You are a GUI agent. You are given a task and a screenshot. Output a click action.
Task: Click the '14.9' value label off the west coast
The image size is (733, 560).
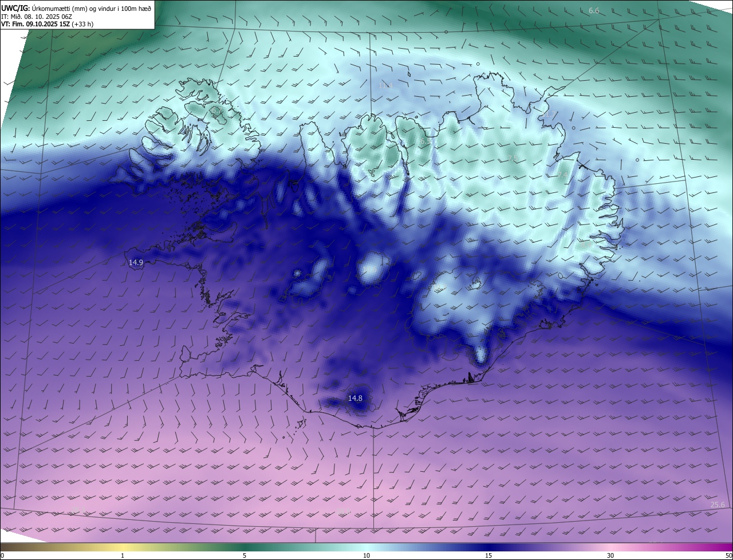pos(136,262)
